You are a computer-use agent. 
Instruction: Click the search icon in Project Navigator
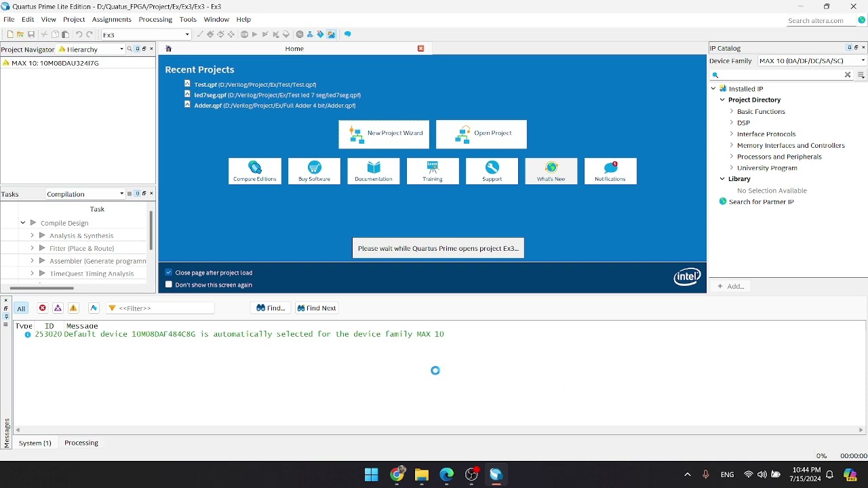pos(130,49)
